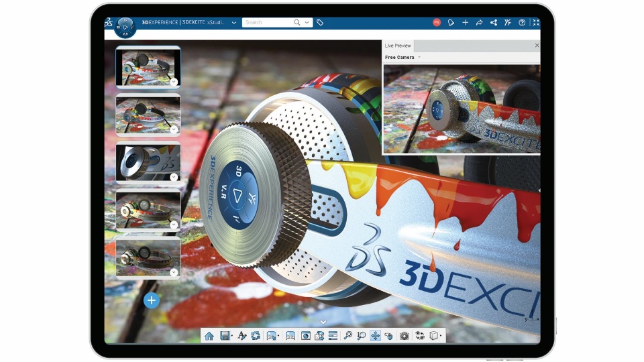The image size is (644, 362).
Task: Click the globe export icon
Action: (319, 336)
